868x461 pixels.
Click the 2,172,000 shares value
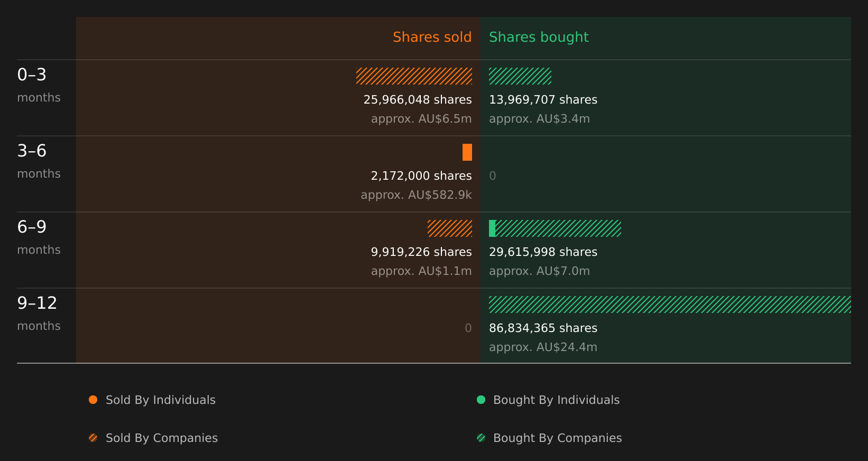[x=421, y=176]
